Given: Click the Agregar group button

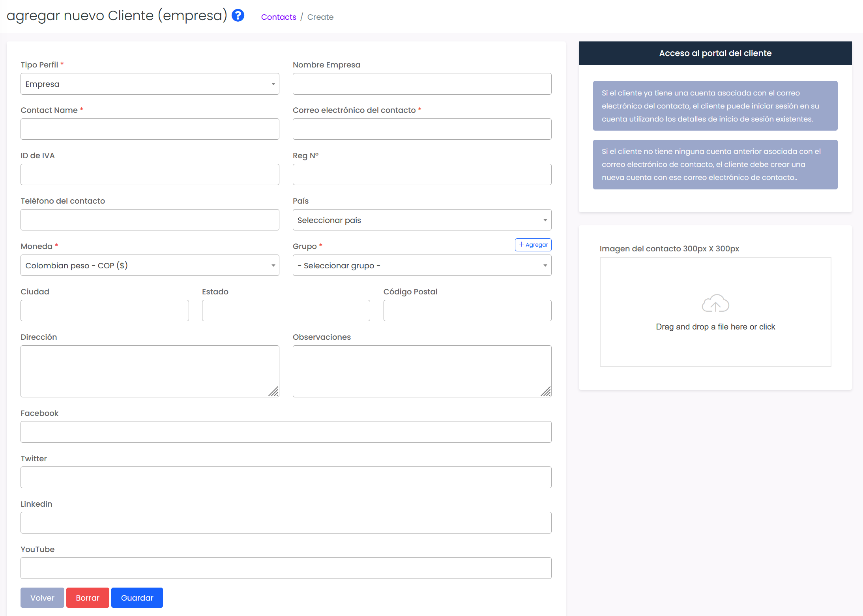Looking at the screenshot, I should 533,245.
